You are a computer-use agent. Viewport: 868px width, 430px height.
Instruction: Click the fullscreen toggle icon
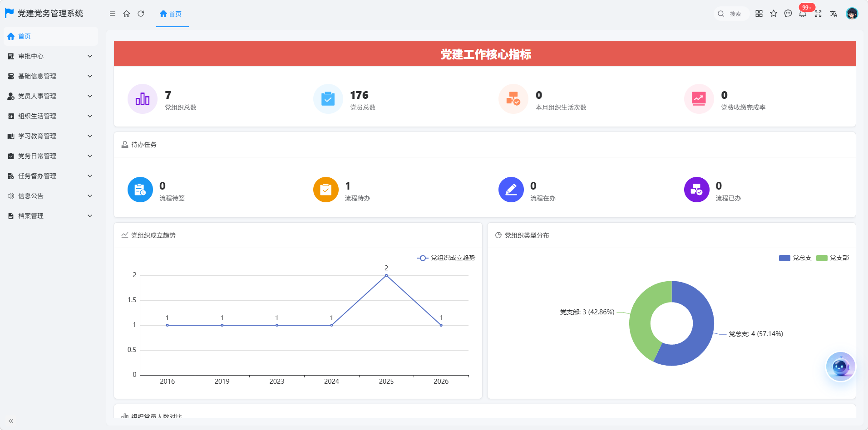point(818,14)
